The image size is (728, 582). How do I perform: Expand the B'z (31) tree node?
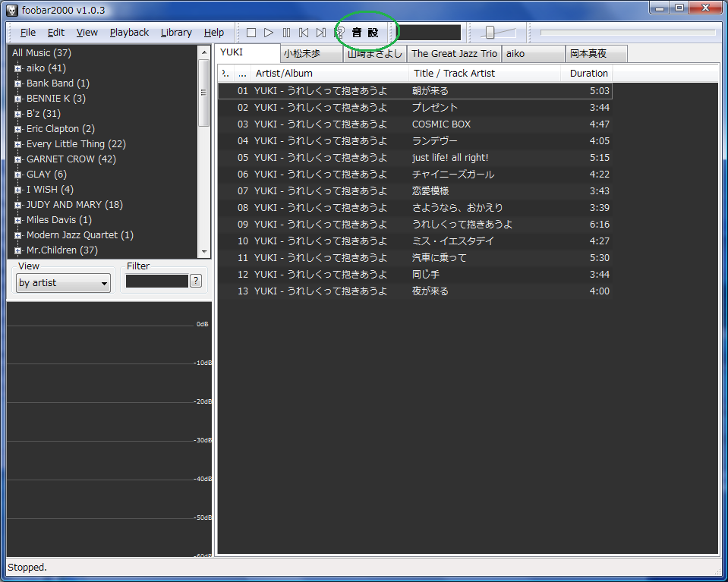tap(17, 114)
